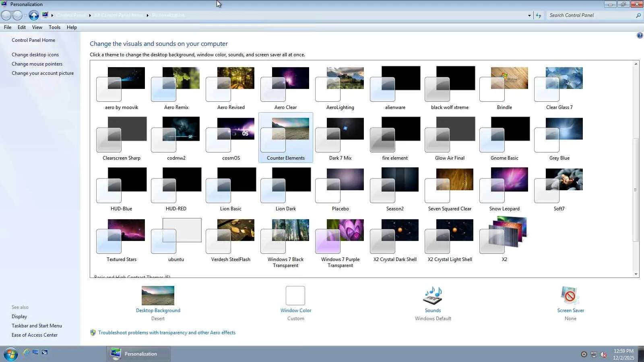This screenshot has height=362, width=644.
Task: Troubleshoot problems with transparency and Aero effects
Action: click(x=167, y=333)
